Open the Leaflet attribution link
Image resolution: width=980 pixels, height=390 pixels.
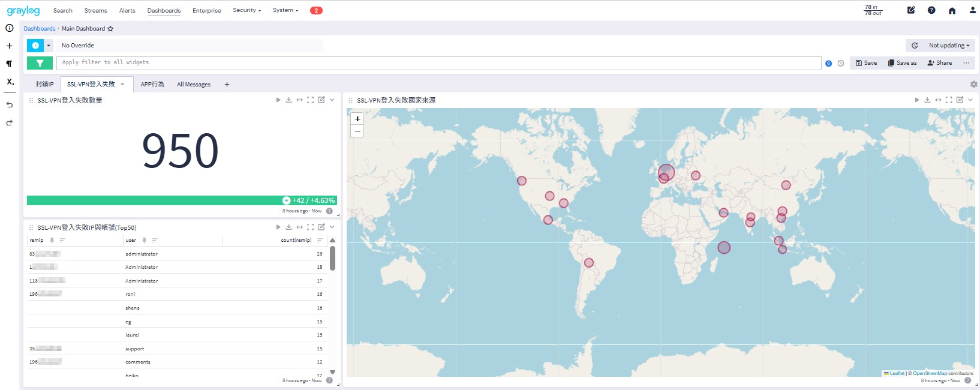pos(897,373)
